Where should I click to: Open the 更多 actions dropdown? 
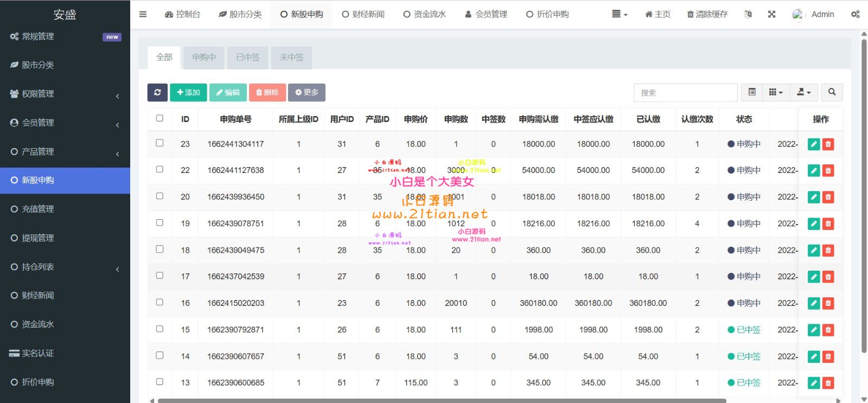(307, 92)
